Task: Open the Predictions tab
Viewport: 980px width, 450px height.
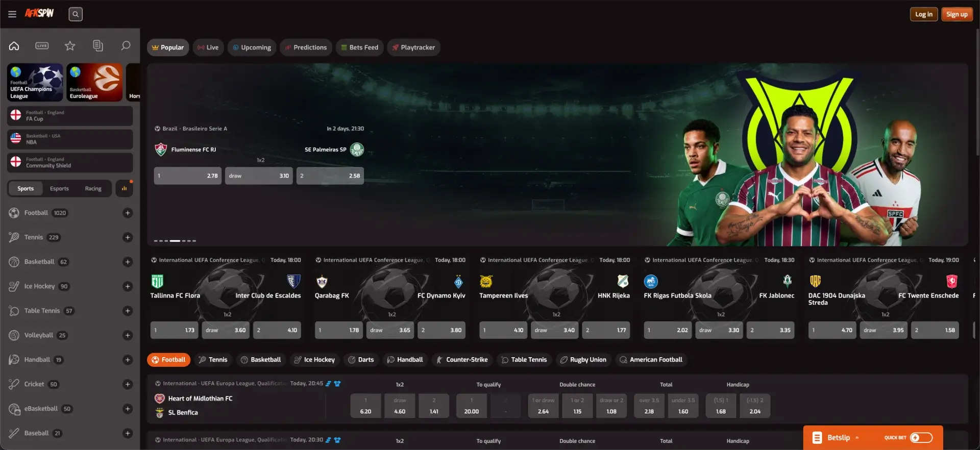Action: coord(306,47)
